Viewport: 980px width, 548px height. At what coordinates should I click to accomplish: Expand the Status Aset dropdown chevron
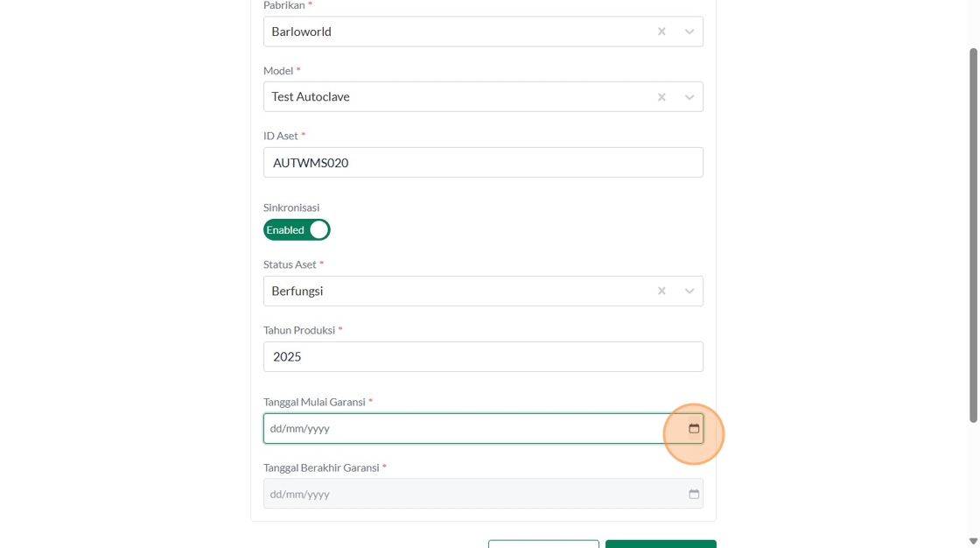pos(689,292)
